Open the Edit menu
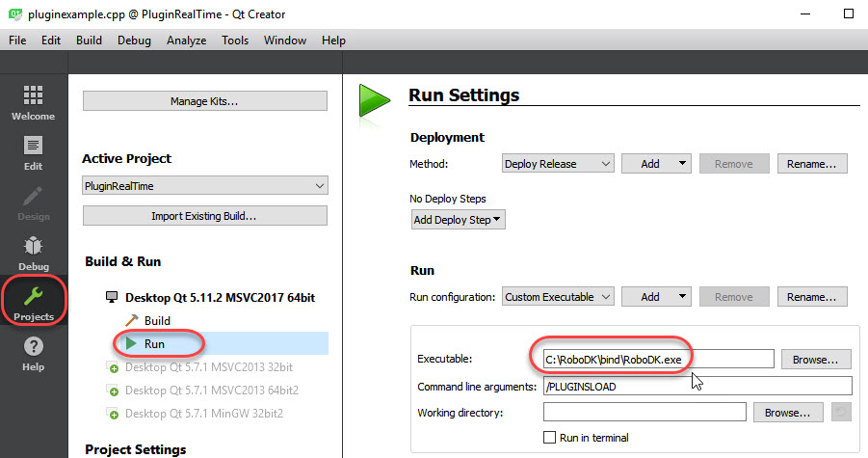This screenshot has height=458, width=868. [51, 40]
